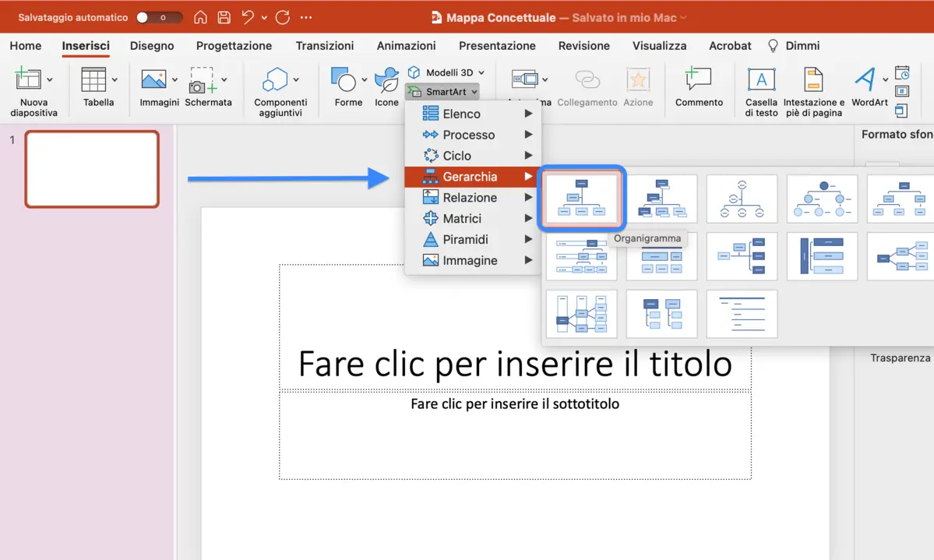Select slide 1 thumbnail in the sidebar

(x=91, y=169)
